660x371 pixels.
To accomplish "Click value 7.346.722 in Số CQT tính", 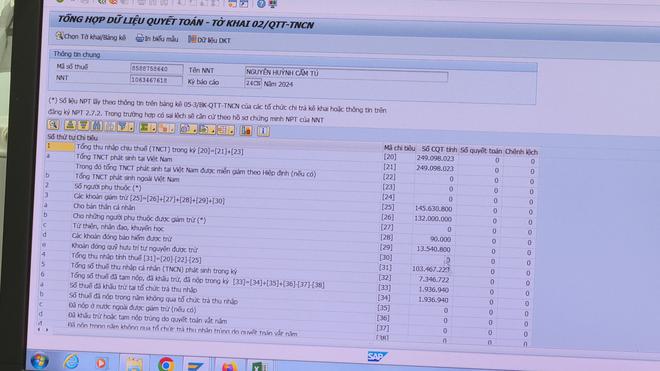I will point(434,279).
